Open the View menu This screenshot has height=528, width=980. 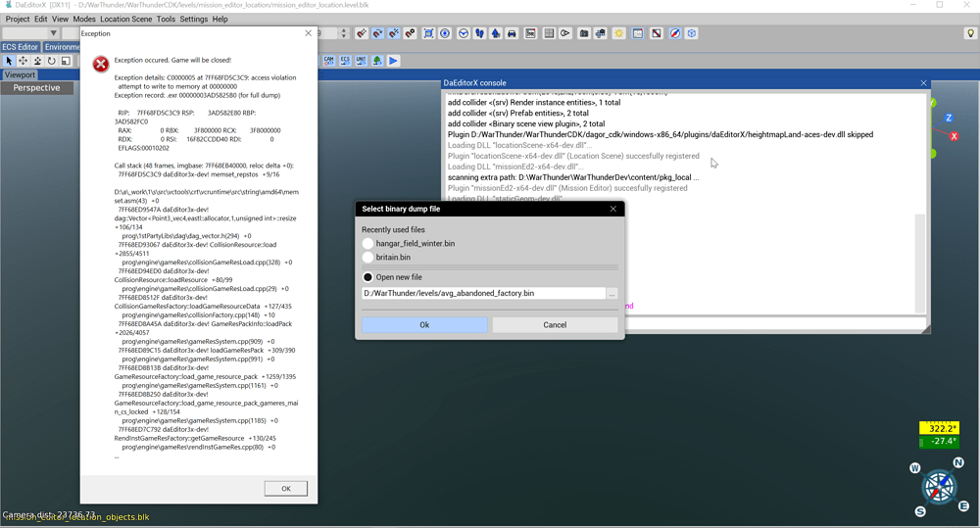pyautogui.click(x=60, y=19)
